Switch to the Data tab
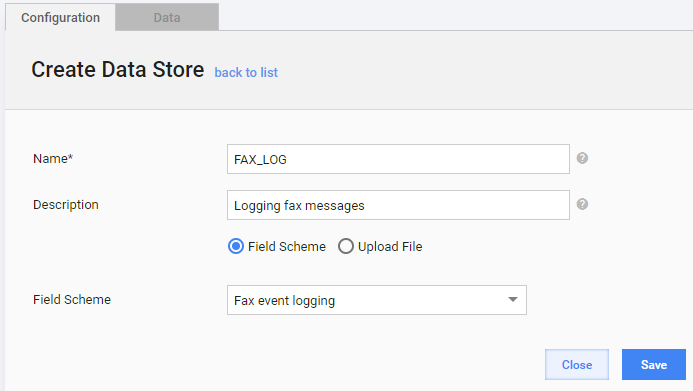The width and height of the screenshot is (693, 391). click(x=167, y=18)
